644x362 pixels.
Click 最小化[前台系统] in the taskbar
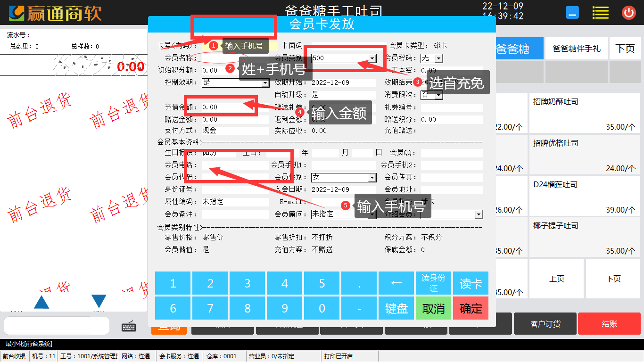[x=29, y=344]
